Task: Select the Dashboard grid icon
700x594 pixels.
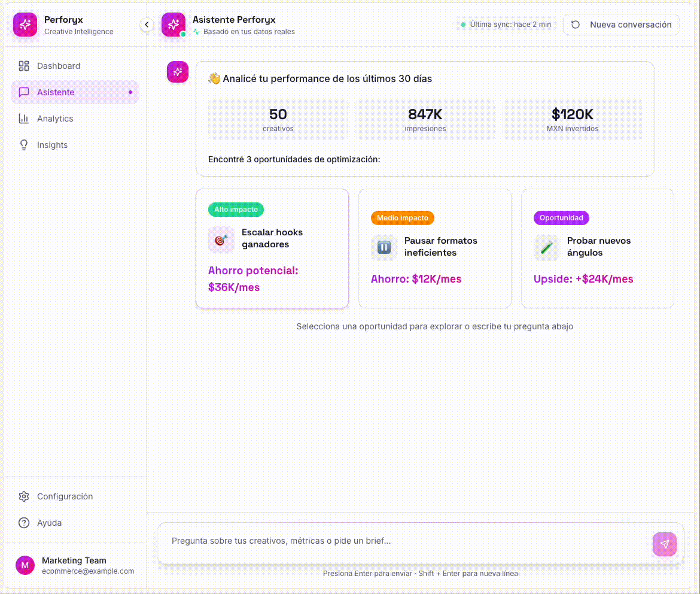Action: click(x=24, y=66)
